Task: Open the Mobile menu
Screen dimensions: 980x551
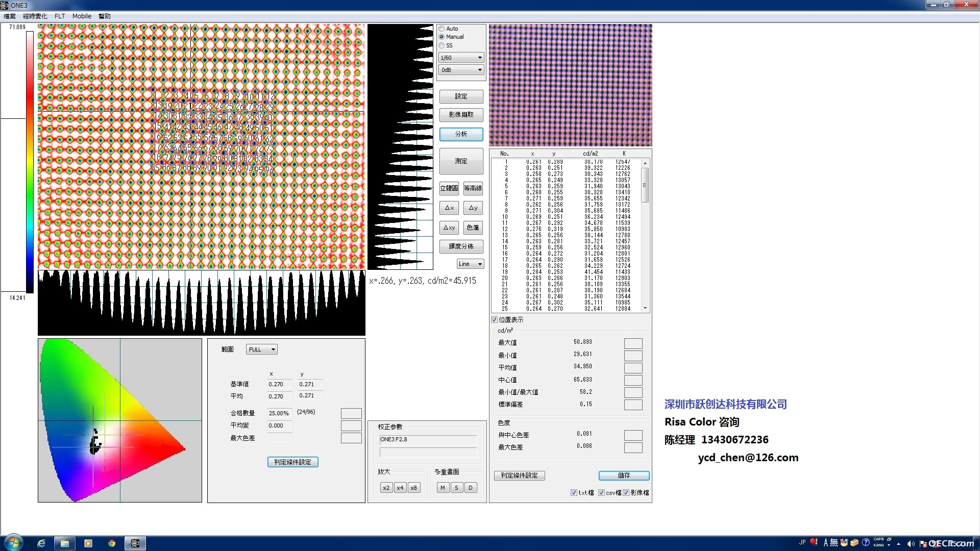Action: pos(82,16)
